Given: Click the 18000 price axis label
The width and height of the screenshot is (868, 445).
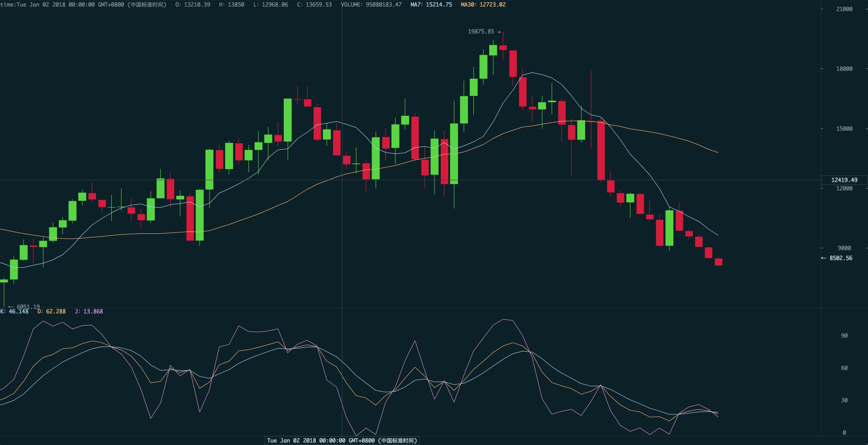Looking at the screenshot, I should click(844, 69).
